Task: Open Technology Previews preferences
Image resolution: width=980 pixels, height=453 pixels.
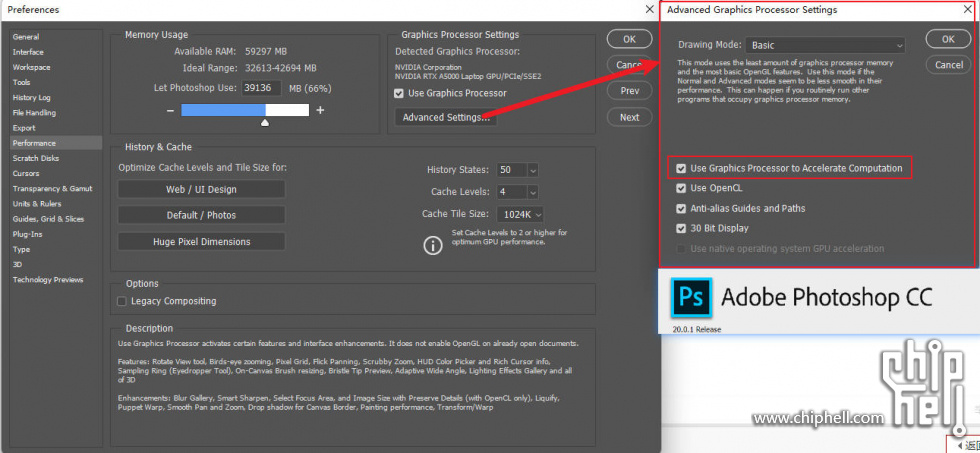Action: [48, 279]
